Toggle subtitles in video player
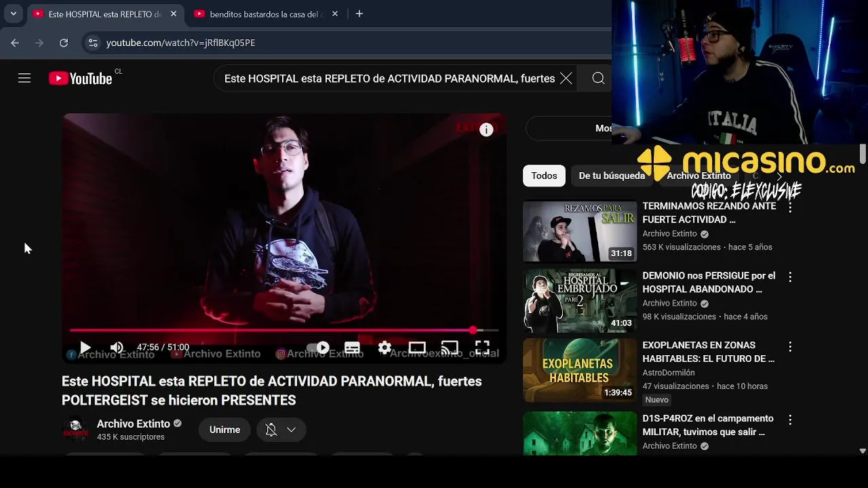This screenshot has width=868, height=488. [x=352, y=348]
